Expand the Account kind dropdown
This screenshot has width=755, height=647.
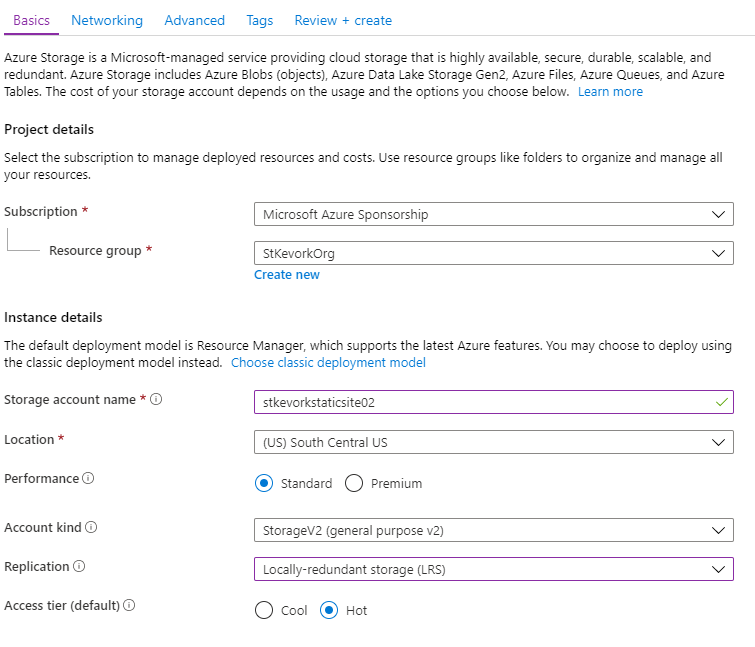(494, 530)
